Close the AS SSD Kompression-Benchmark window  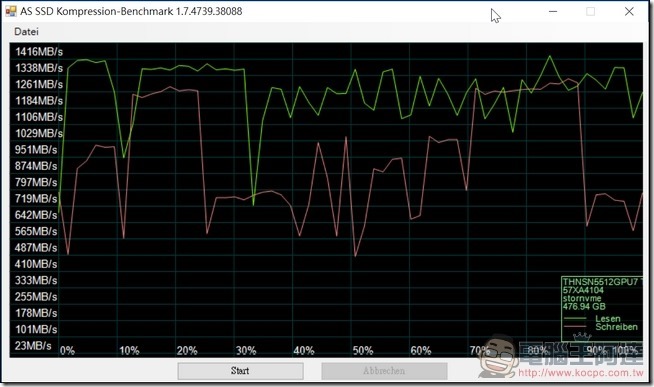click(x=629, y=11)
